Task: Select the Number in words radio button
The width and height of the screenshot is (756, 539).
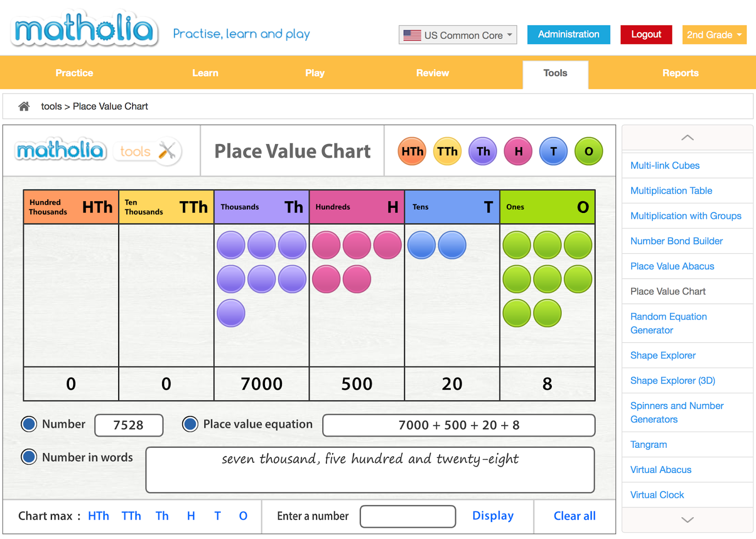Action: pyautogui.click(x=29, y=457)
